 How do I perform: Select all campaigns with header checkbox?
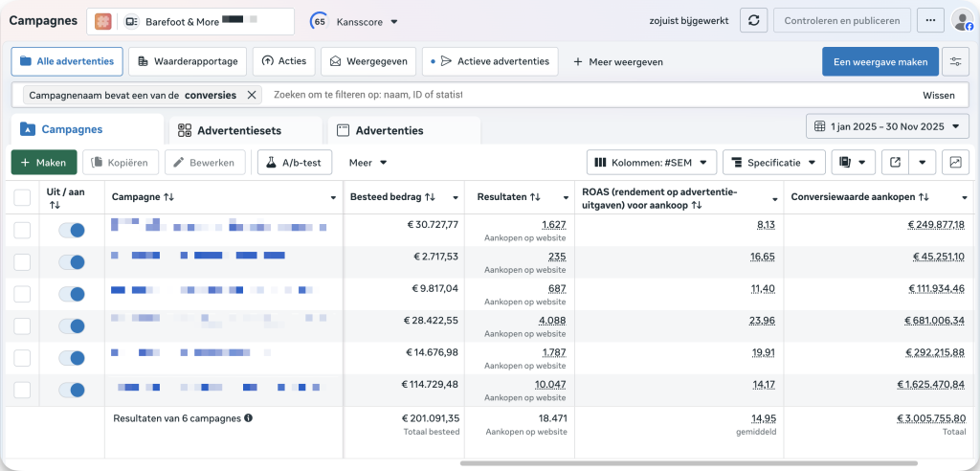(22, 197)
